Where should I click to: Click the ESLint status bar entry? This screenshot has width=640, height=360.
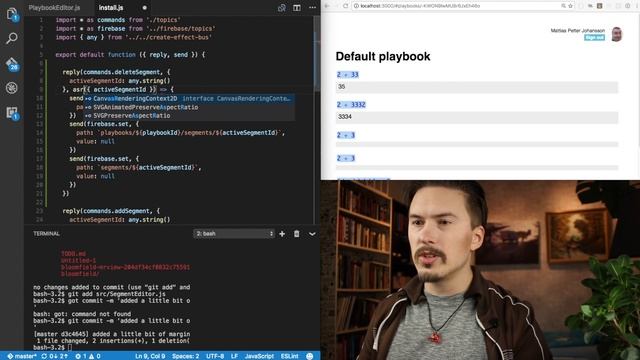[289, 356]
